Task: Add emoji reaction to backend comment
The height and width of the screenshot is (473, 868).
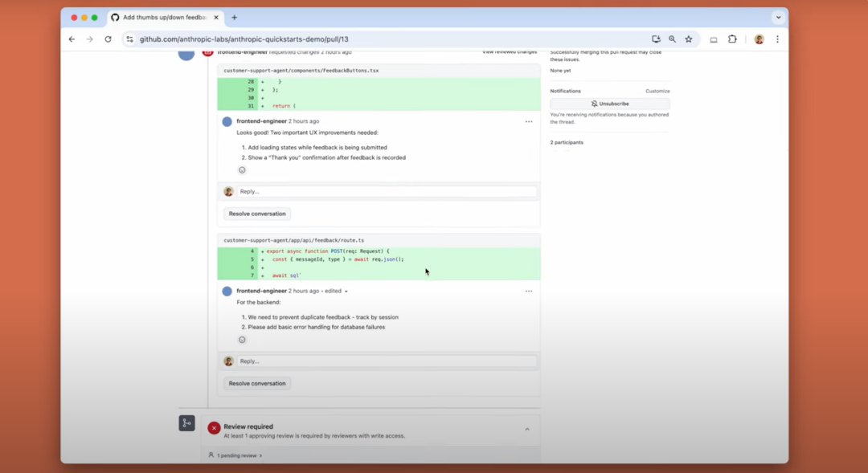Action: click(242, 340)
